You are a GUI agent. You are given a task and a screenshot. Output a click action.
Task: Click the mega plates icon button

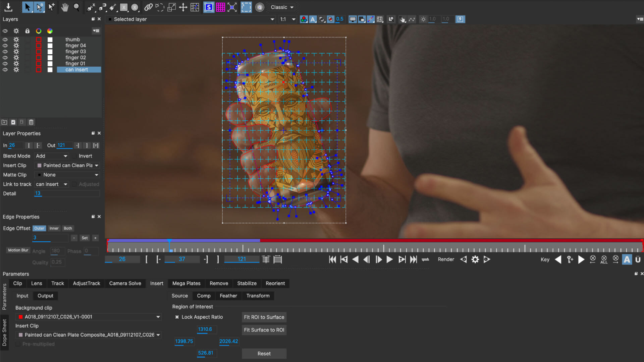coord(186,283)
